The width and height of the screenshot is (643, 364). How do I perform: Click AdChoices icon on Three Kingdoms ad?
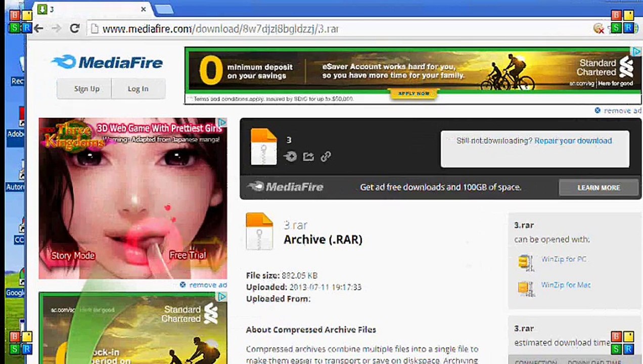pyautogui.click(x=221, y=122)
